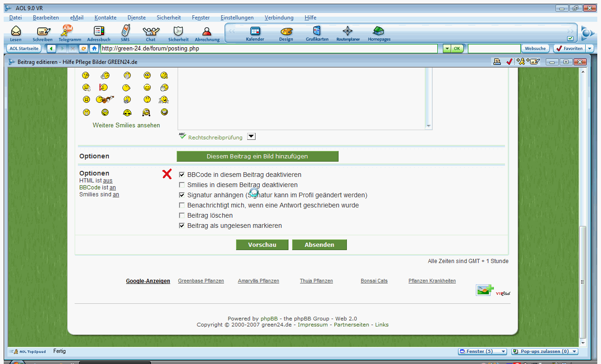Uncheck BBCode in diesem Beitrag deaktivieren
This screenshot has width=601, height=364.
coord(182,175)
